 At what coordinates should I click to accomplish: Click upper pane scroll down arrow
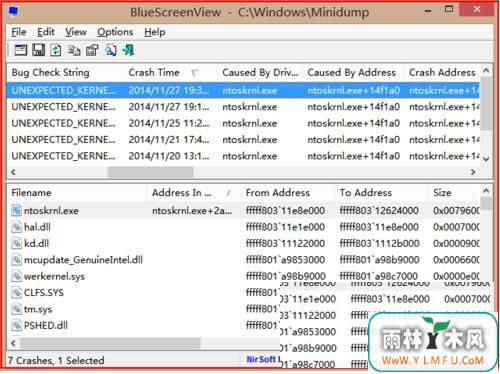tap(486, 159)
